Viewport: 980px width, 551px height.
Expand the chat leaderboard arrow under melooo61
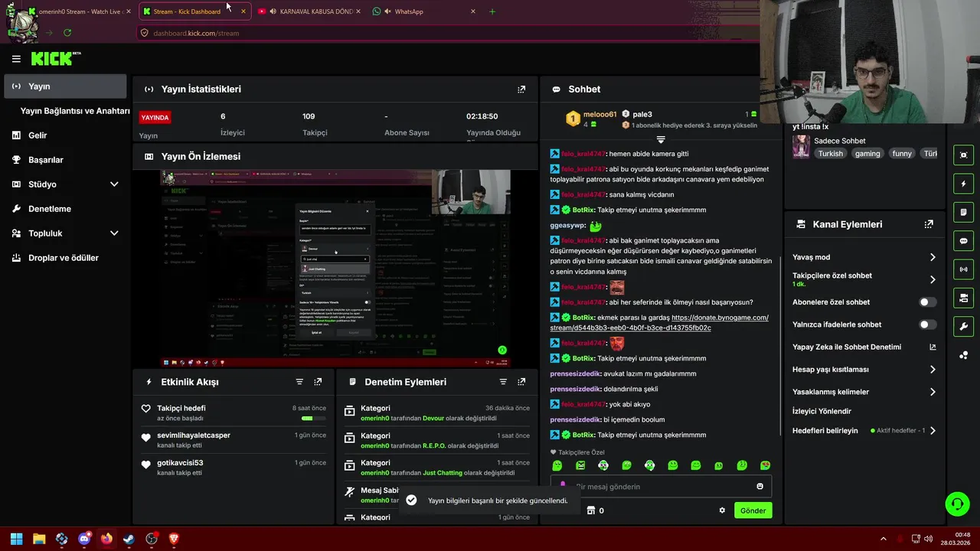661,140
